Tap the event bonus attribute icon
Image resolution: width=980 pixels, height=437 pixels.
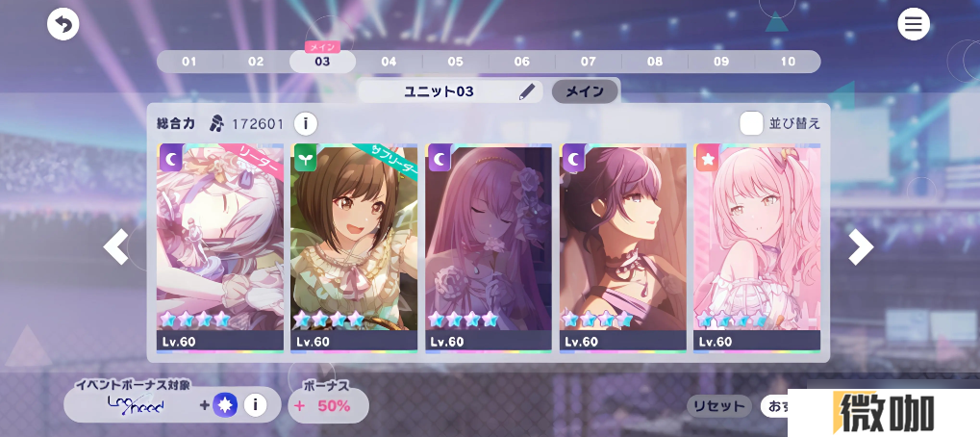225,405
